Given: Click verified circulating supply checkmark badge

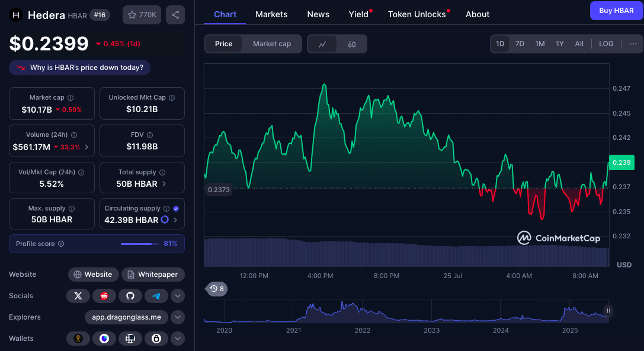Looking at the screenshot, I should [176, 209].
